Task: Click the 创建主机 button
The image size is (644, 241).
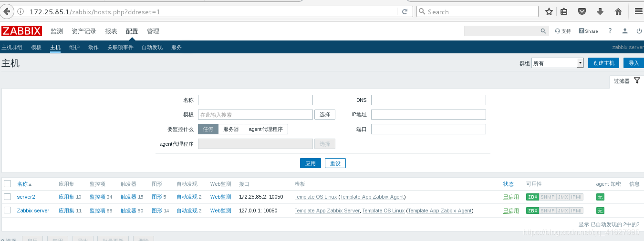Action: pos(604,63)
